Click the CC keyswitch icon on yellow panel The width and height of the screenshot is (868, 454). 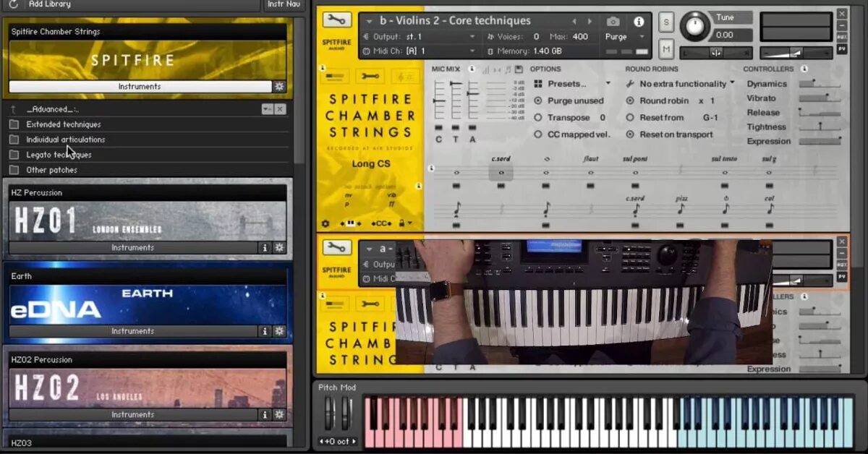(380, 224)
